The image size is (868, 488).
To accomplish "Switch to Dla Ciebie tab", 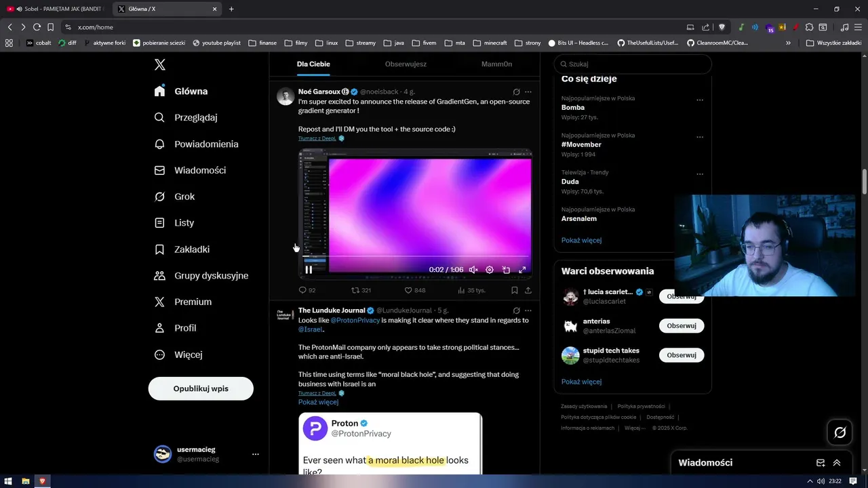I will (313, 64).
